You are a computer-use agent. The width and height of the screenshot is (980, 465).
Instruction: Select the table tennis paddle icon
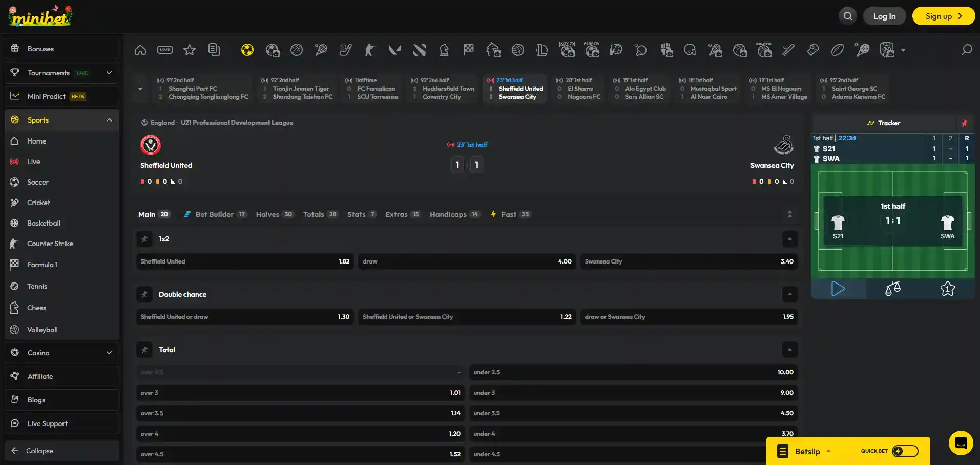(641, 50)
